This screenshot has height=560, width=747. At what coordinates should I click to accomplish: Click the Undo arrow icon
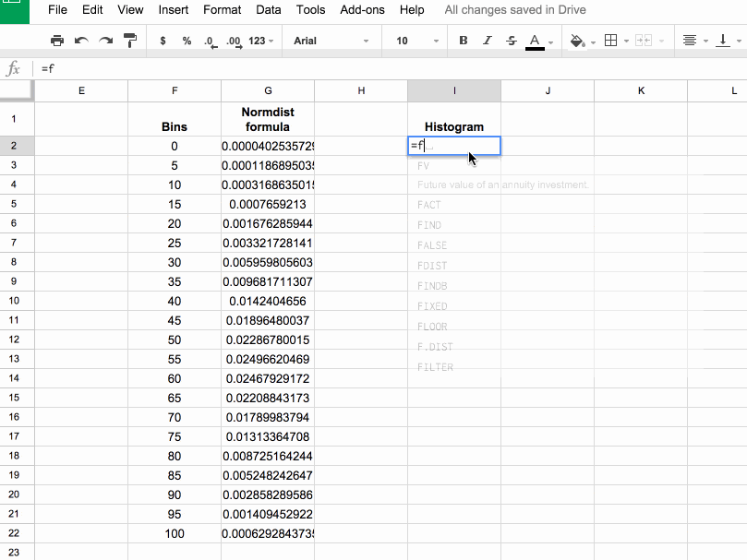(81, 41)
